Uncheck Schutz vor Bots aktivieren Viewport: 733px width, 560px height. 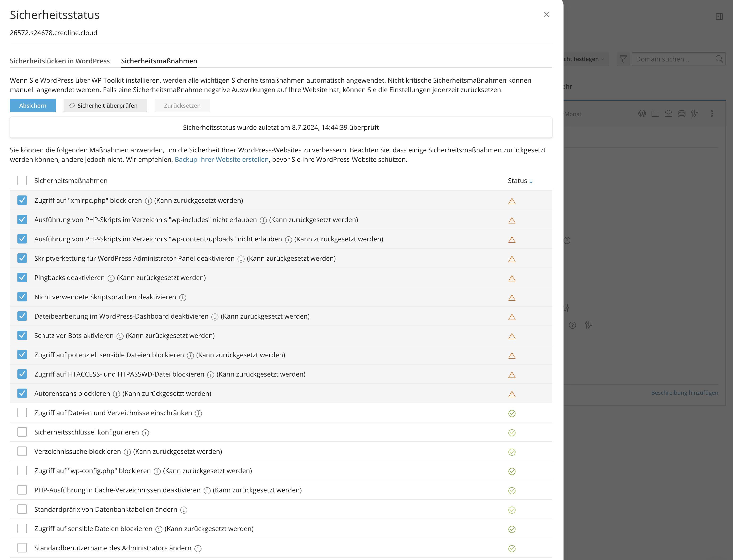point(22,335)
